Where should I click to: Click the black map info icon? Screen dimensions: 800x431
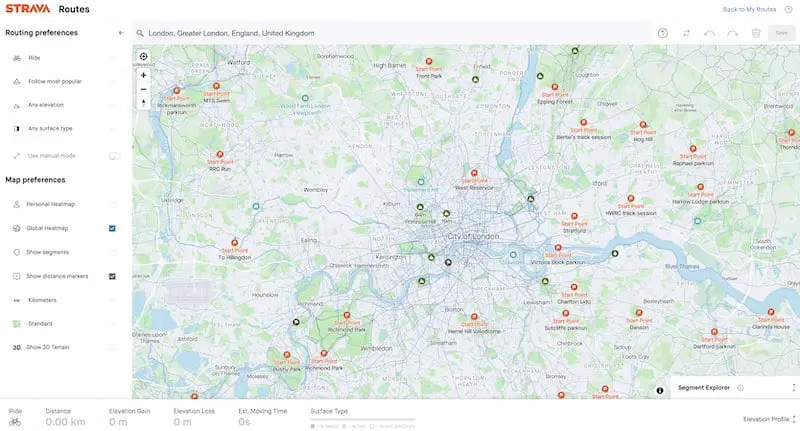(660, 391)
